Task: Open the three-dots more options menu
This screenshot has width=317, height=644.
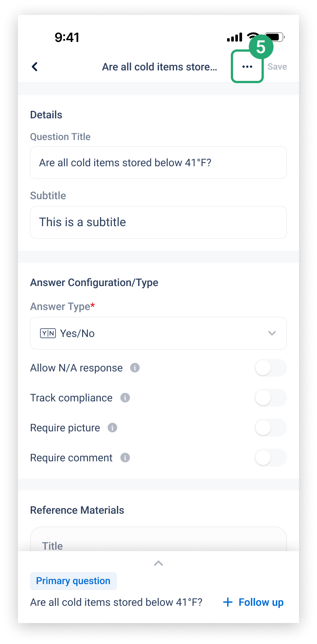Action: click(x=247, y=67)
